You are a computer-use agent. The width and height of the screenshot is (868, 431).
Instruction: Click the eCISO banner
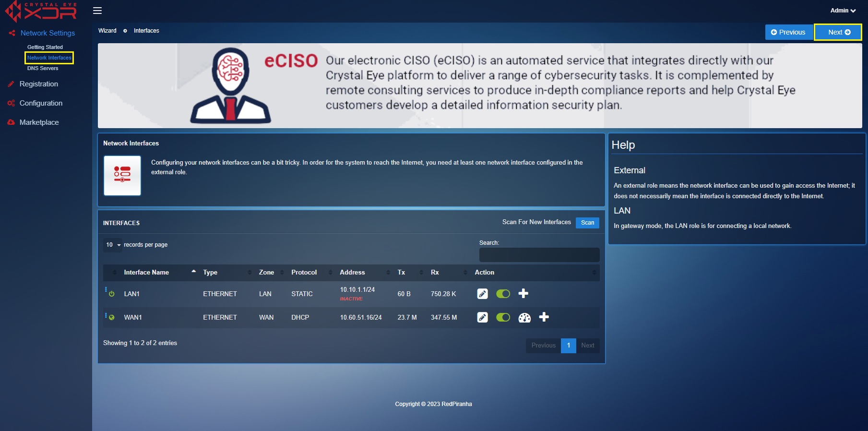click(480, 85)
